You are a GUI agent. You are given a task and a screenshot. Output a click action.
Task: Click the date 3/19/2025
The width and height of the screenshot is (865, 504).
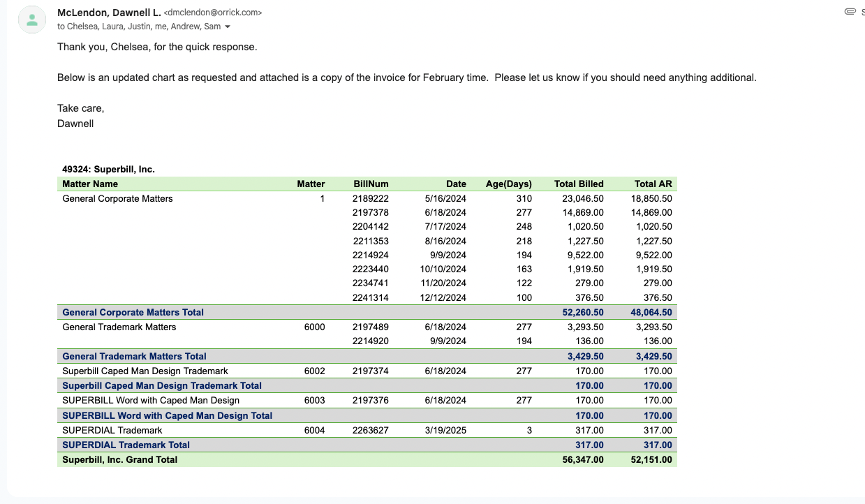point(445,430)
